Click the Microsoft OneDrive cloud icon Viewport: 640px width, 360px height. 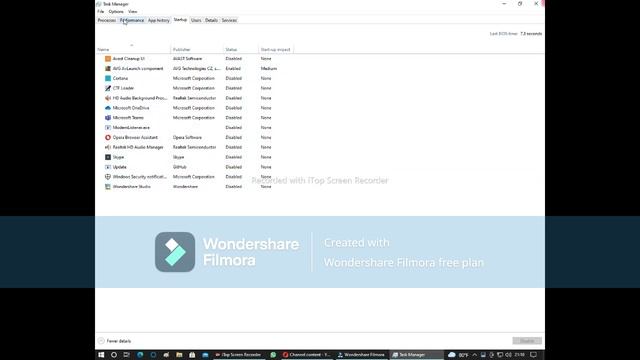(x=108, y=108)
